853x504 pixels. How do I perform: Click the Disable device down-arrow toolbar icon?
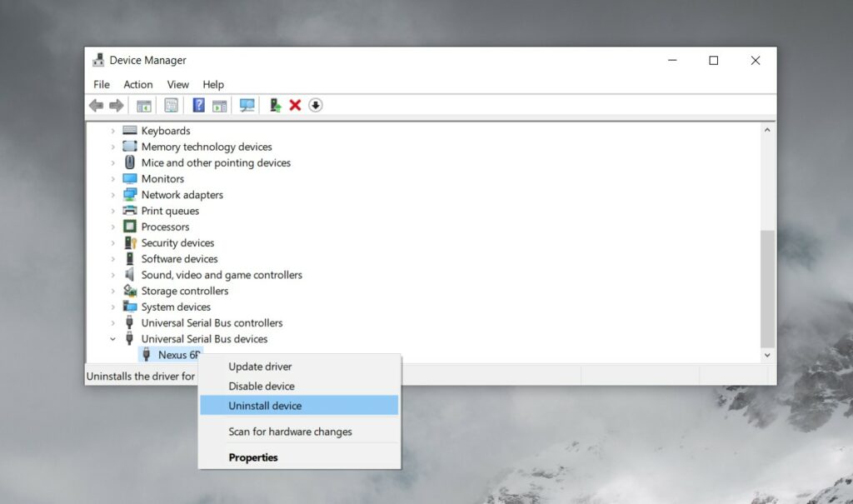click(x=315, y=105)
